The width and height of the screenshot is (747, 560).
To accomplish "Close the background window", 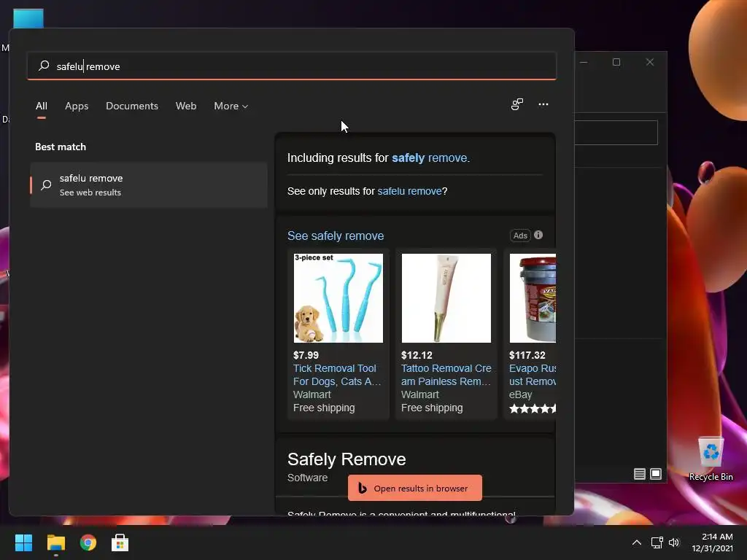I will tap(650, 62).
